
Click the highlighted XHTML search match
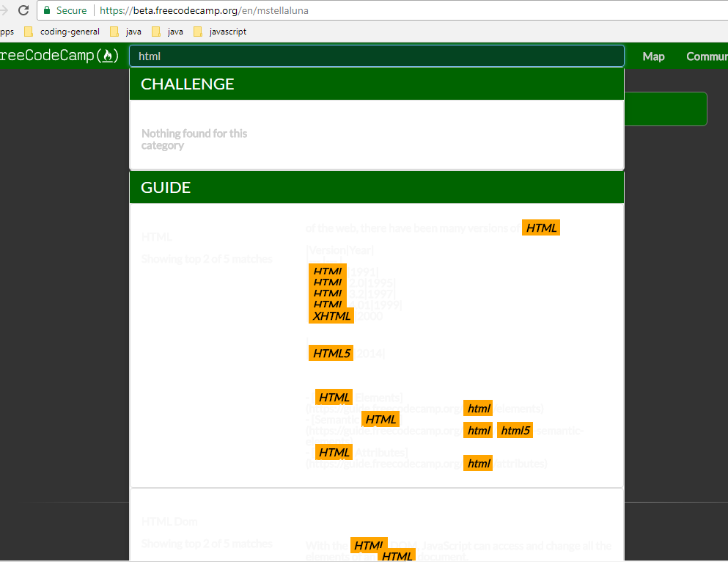pos(331,315)
